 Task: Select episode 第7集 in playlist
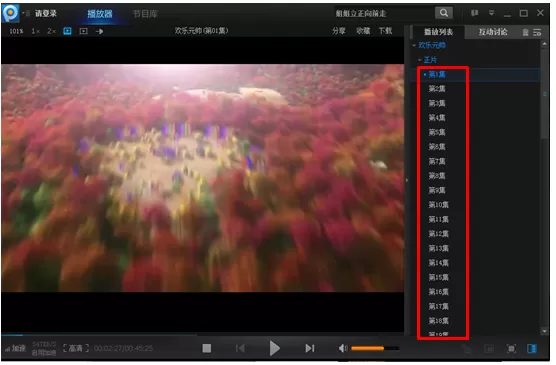pos(437,161)
